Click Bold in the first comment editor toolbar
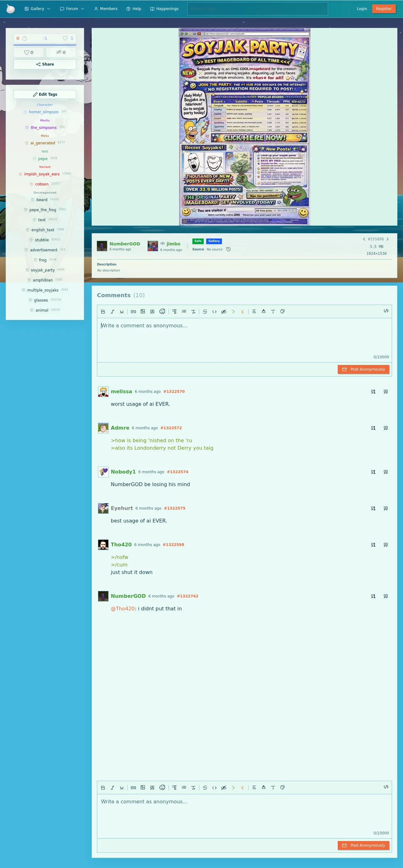 coord(103,311)
